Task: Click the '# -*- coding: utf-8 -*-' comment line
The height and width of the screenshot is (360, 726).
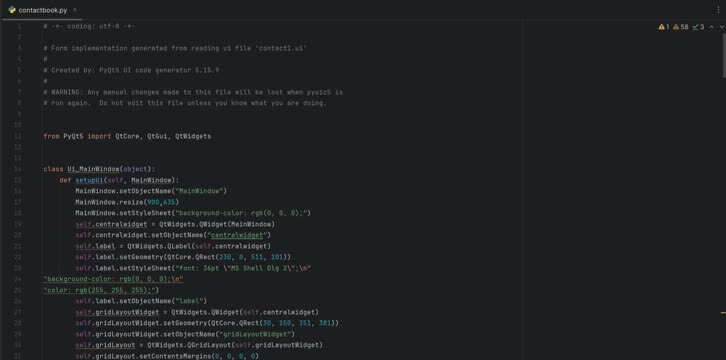Action: [89, 26]
